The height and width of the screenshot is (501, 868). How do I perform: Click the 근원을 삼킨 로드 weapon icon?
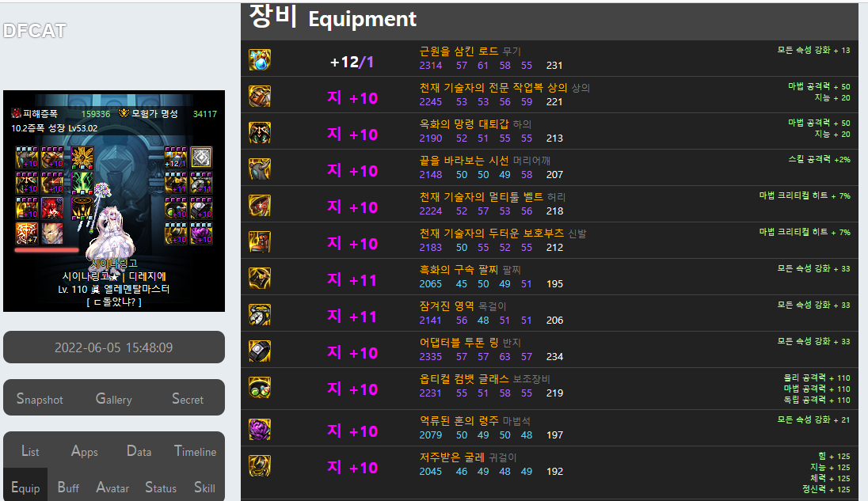tap(260, 59)
